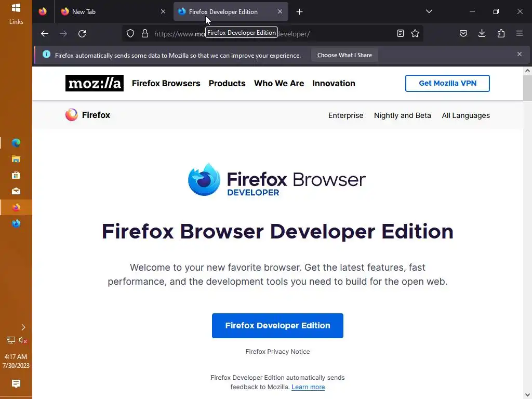Go forward one page
Screen dimensions: 532x399
[x=63, y=34]
